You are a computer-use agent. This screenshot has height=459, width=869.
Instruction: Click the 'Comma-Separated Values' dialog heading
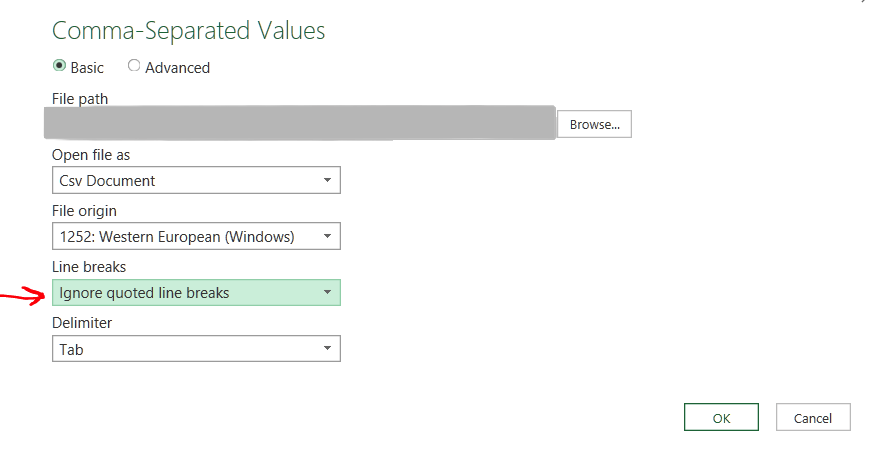click(188, 31)
